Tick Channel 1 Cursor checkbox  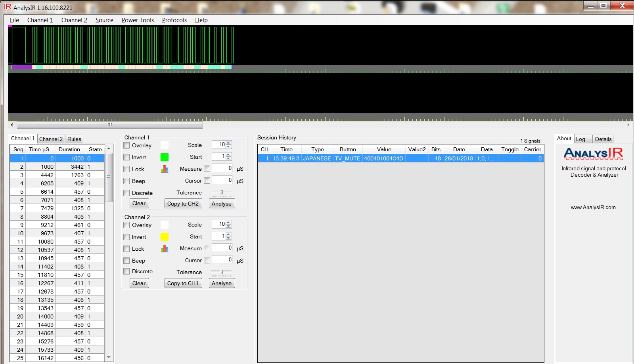point(207,181)
